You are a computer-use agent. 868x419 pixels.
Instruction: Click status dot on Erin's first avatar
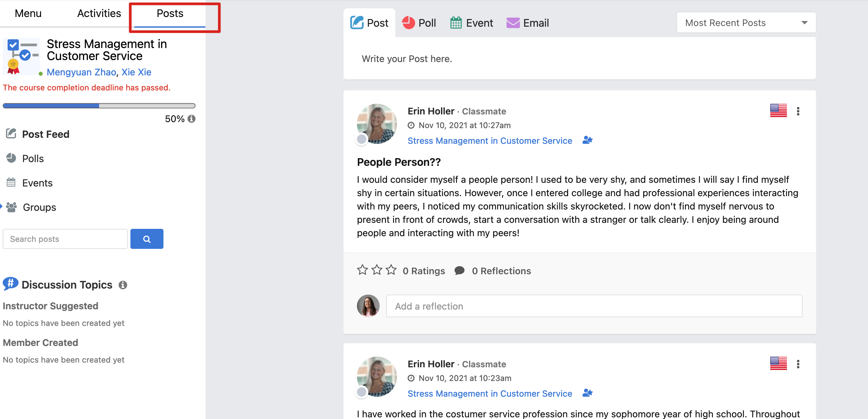click(x=362, y=139)
